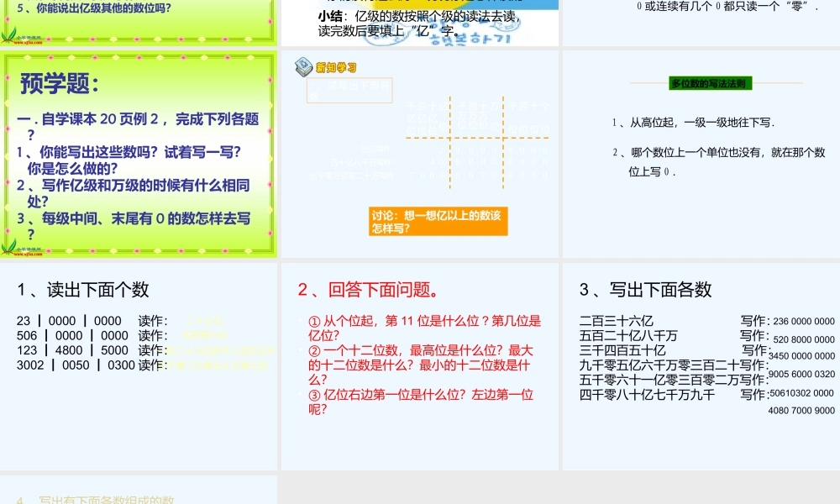The image size is (840, 504).
Task: Open the partially visible slide 4、写出有下面各数组成的数
Action: point(139,490)
